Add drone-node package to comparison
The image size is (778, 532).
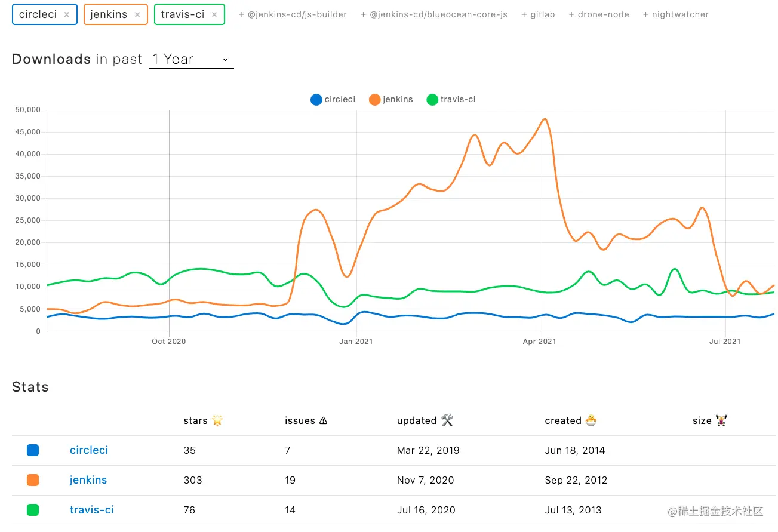coord(599,14)
